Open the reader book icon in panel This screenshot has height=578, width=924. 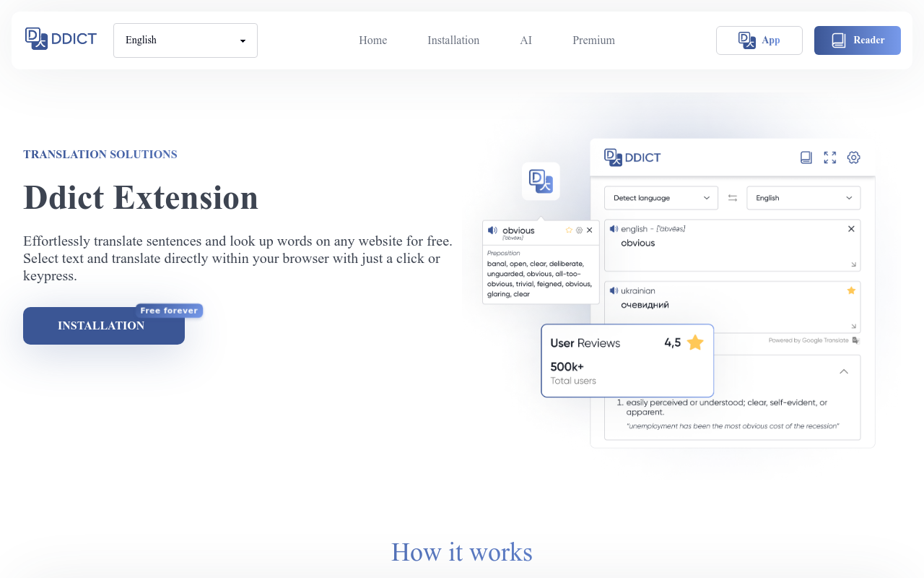coord(806,158)
